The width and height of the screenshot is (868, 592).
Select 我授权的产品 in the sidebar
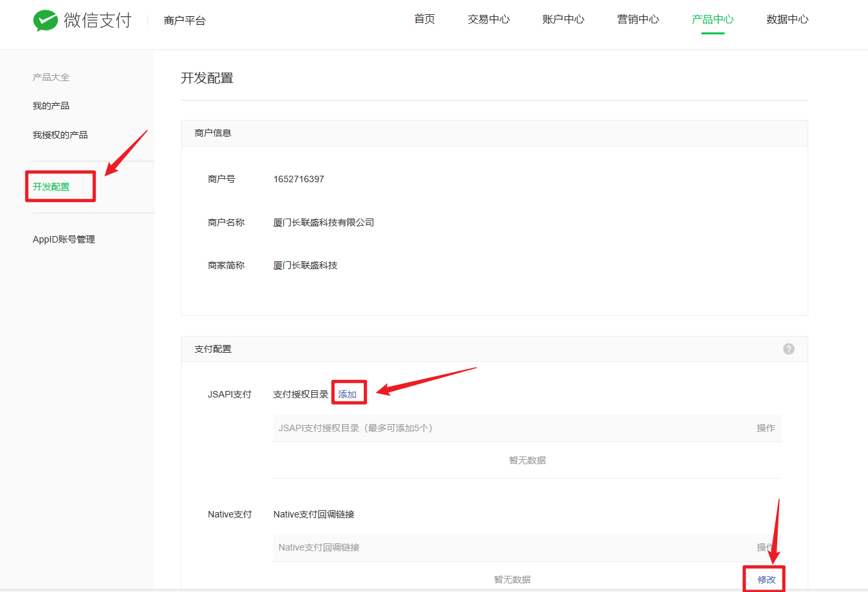click(x=60, y=135)
